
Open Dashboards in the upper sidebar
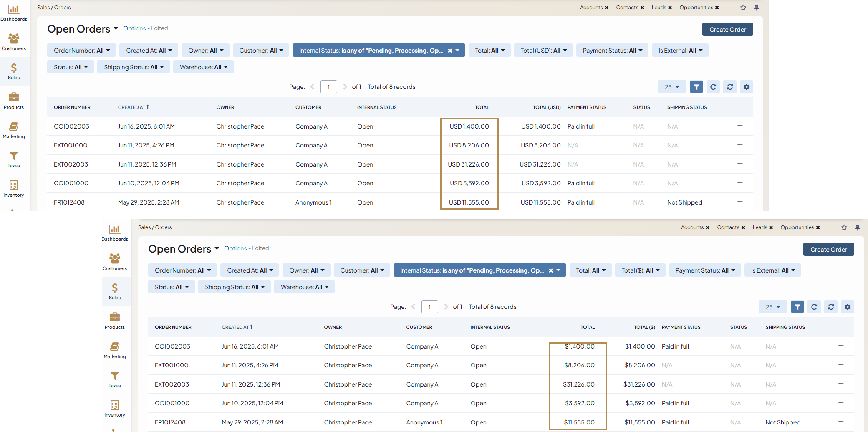click(x=13, y=13)
